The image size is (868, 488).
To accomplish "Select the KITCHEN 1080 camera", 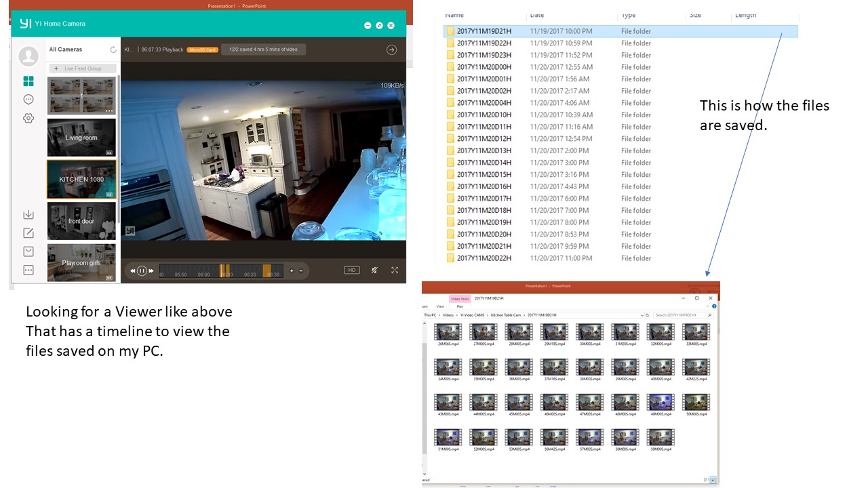I will coord(81,179).
